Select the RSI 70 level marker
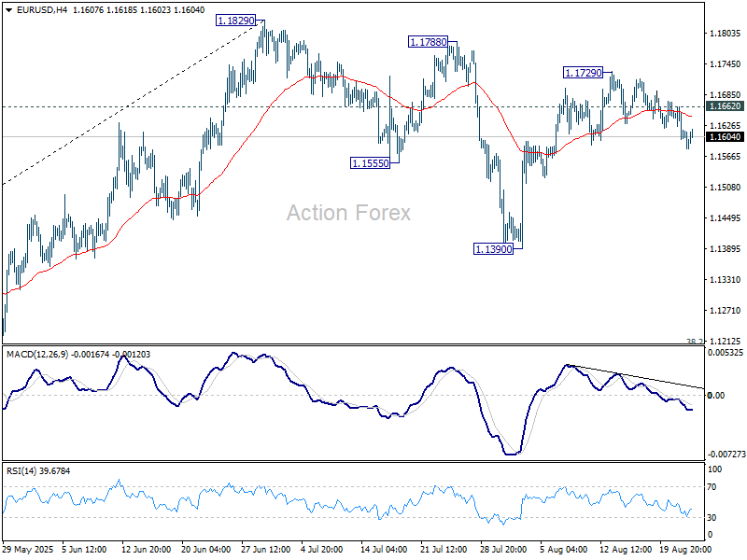The width and height of the screenshot is (747, 560). (715, 487)
